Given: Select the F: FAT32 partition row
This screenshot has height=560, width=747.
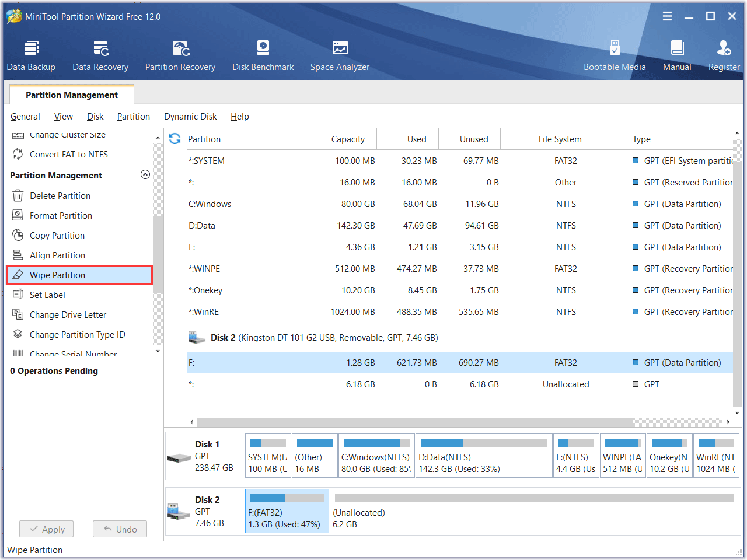Looking at the screenshot, I should (x=460, y=363).
